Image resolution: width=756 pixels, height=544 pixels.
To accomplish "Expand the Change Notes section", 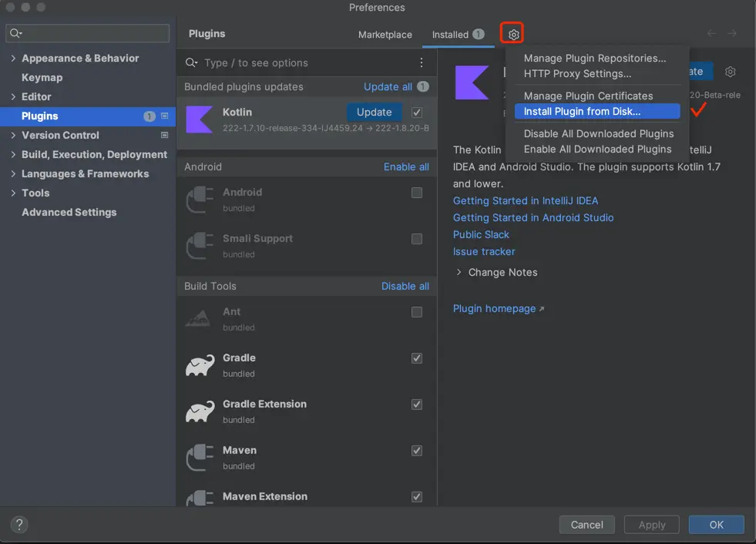I will click(460, 272).
